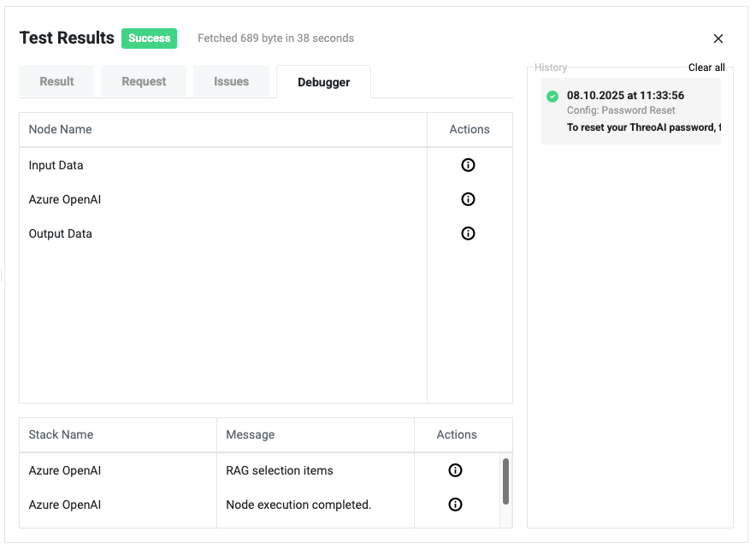View details of Node execution completed entry
Viewport: 756px width, 549px height.
tap(454, 504)
